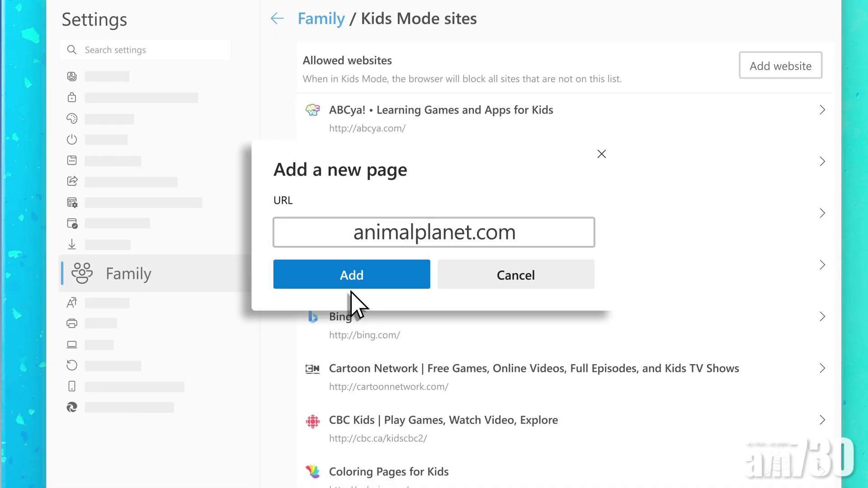
Task: Expand the ABCya! website entry
Action: (822, 110)
